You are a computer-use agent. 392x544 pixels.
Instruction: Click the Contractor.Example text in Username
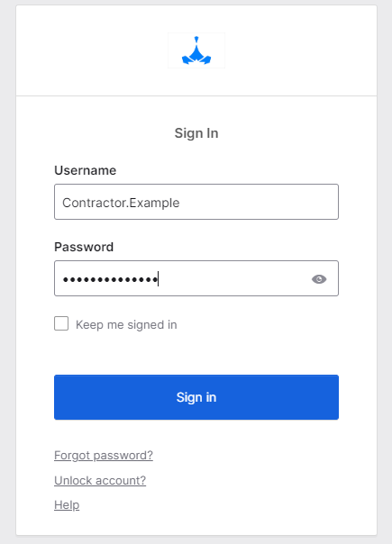click(121, 203)
